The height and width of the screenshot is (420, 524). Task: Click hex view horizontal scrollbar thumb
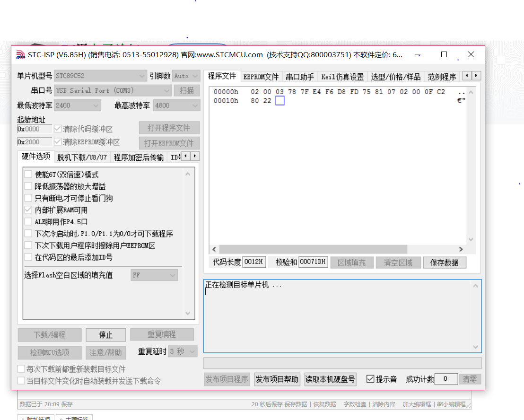[313, 249]
